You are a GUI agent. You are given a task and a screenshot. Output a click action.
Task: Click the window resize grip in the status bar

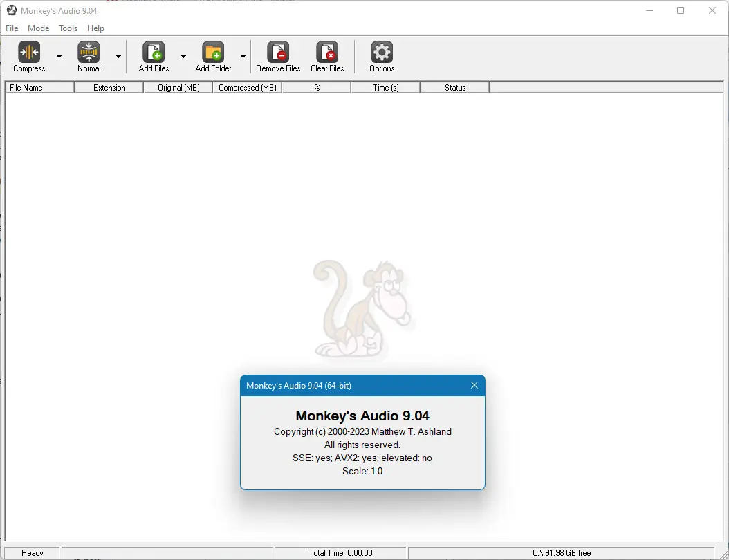(x=723, y=554)
